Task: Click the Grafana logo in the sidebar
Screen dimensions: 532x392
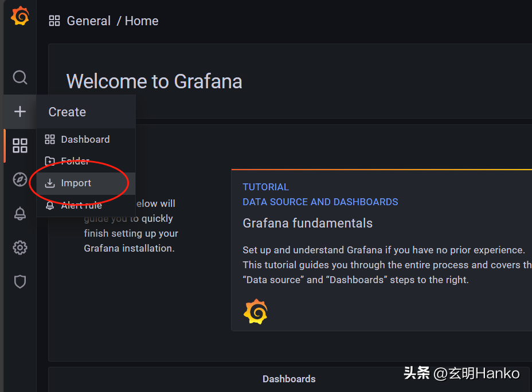Action: (x=20, y=15)
